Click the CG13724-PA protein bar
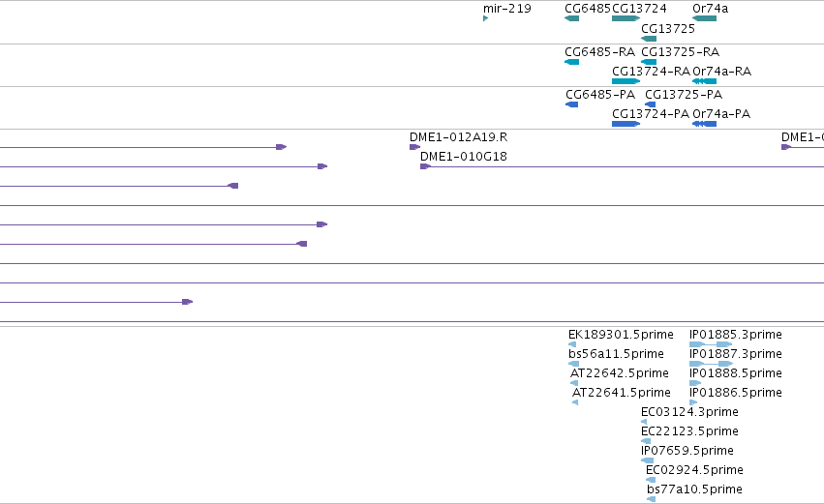The image size is (824, 504). 626,124
